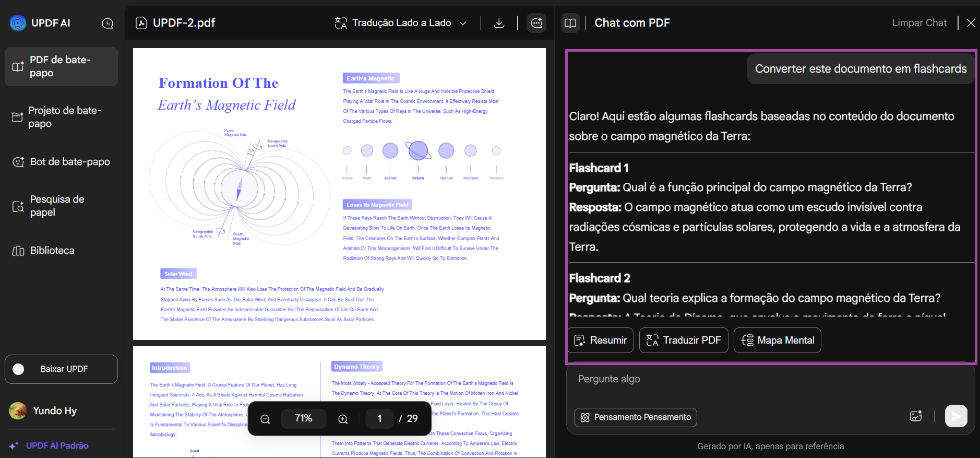This screenshot has width=980, height=458.
Task: Open Projeto de bate-papo section
Action: (61, 117)
